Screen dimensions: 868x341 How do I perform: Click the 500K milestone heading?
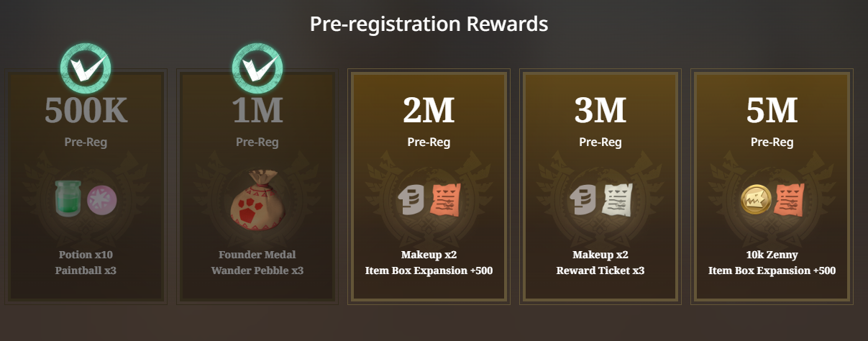pos(86,111)
